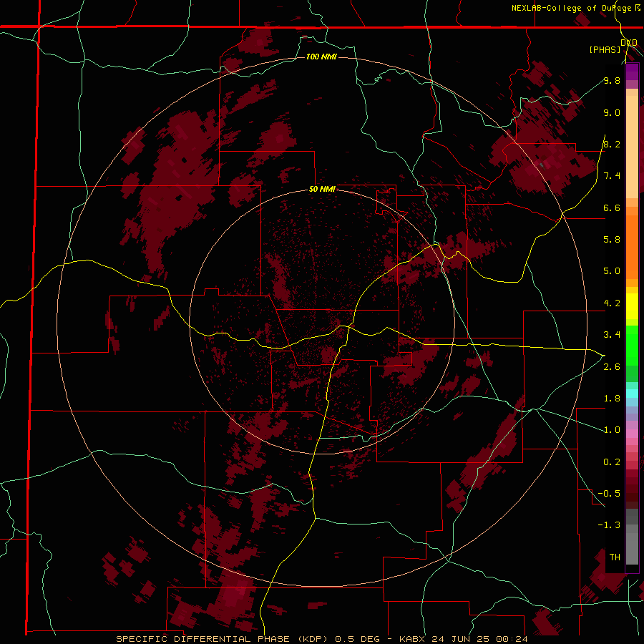The height and width of the screenshot is (644, 644).
Task: Click the SPECIFIC DIFFERENTIAL PHASE (KDP) product title
Action: (223, 639)
